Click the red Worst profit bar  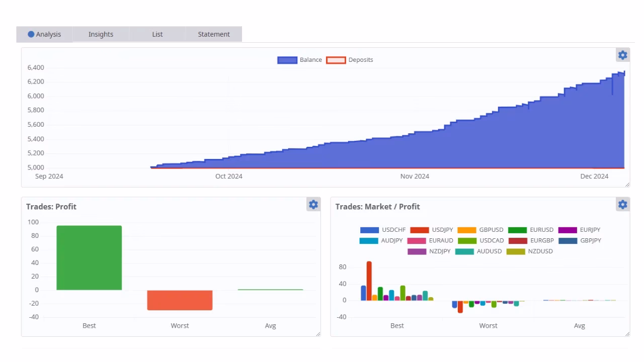coord(180,300)
